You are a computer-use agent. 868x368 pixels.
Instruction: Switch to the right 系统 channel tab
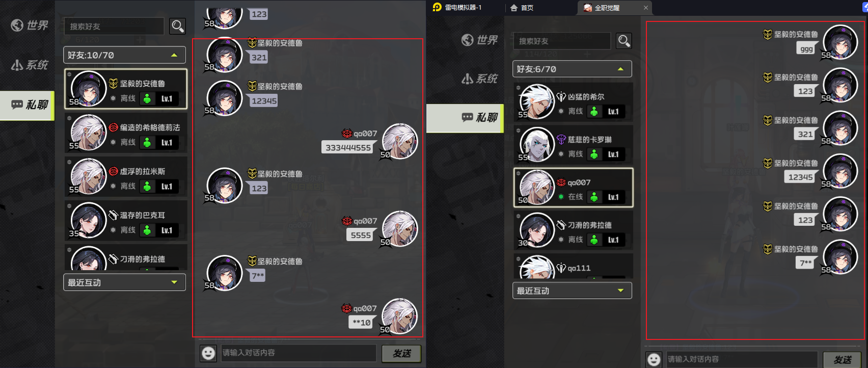click(479, 78)
